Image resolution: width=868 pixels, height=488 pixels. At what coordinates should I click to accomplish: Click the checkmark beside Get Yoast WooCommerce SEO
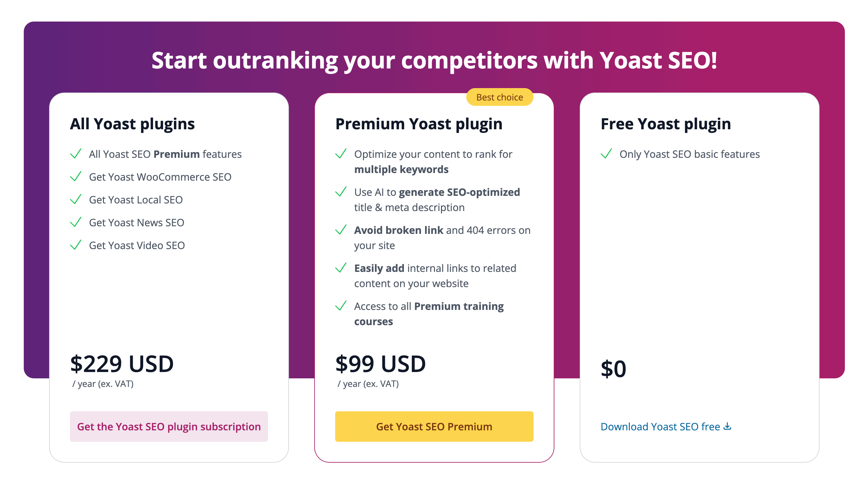75,177
